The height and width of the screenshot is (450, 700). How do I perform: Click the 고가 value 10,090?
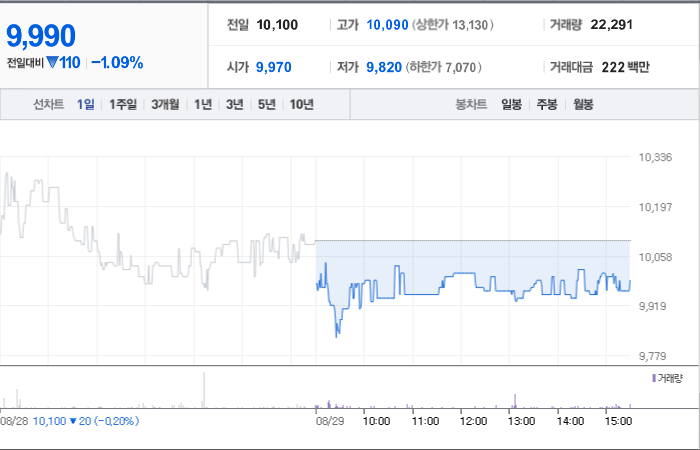tap(387, 25)
